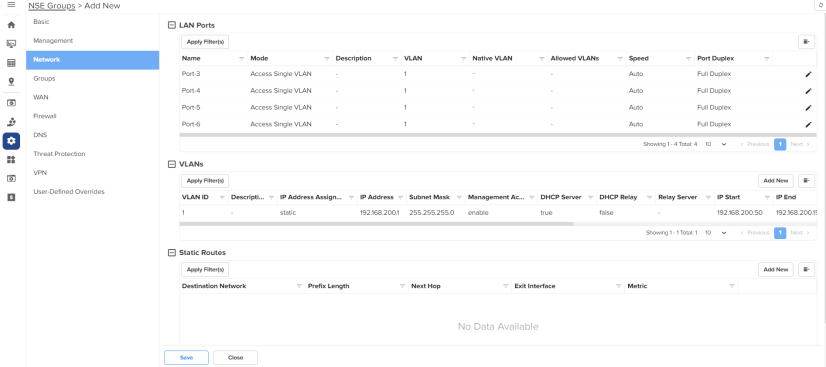The height and width of the screenshot is (367, 826).
Task: Collapse the VLANs section
Action: click(171, 164)
